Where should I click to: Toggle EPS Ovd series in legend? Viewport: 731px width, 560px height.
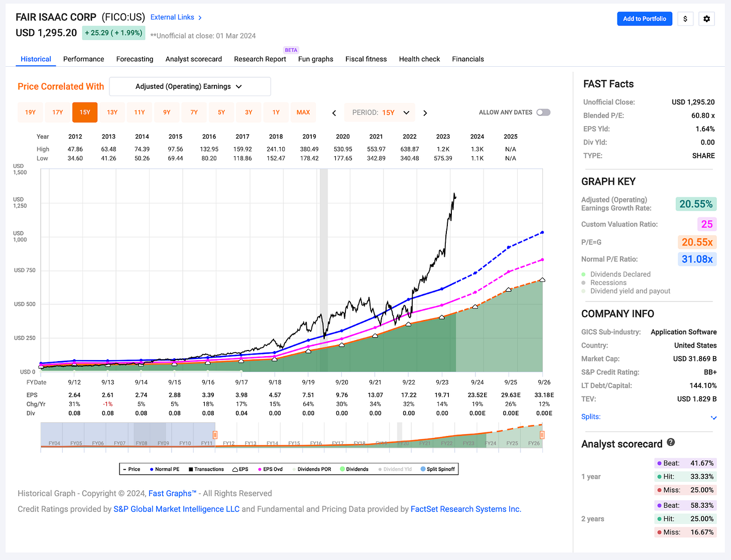click(270, 469)
